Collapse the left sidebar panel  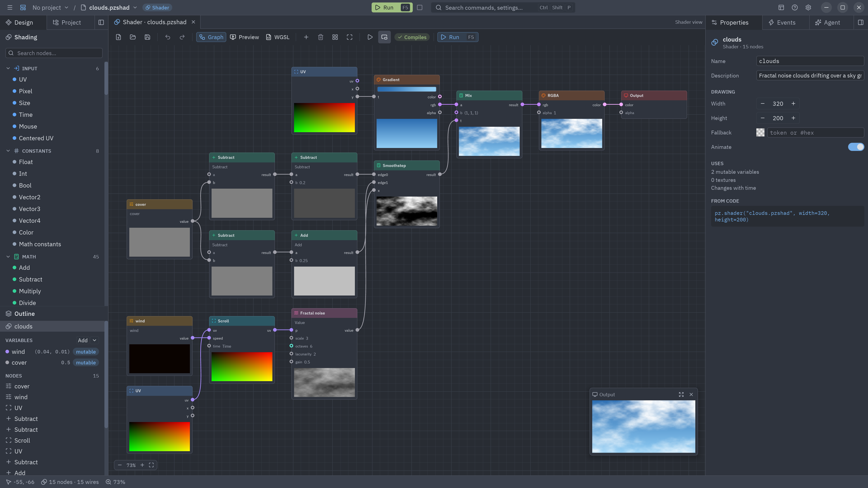pos(101,22)
